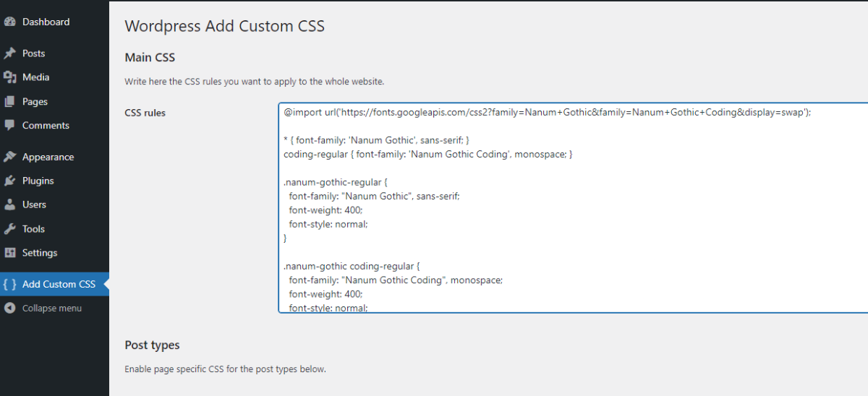The height and width of the screenshot is (396, 868).
Task: Click the Add Custom CSS braces icon
Action: tap(9, 284)
